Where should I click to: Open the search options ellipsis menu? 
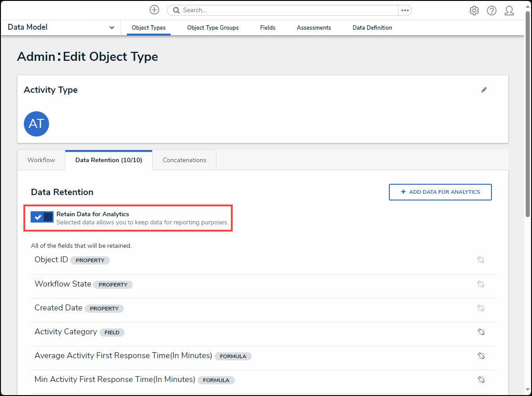pos(405,10)
